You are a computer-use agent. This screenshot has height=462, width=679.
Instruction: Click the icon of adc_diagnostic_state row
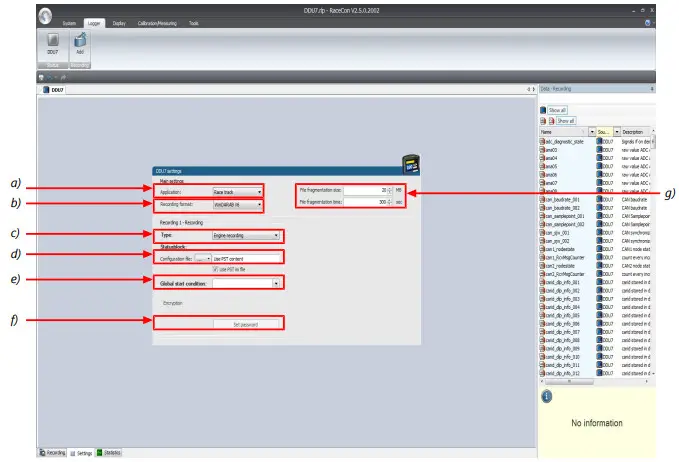coord(542,142)
